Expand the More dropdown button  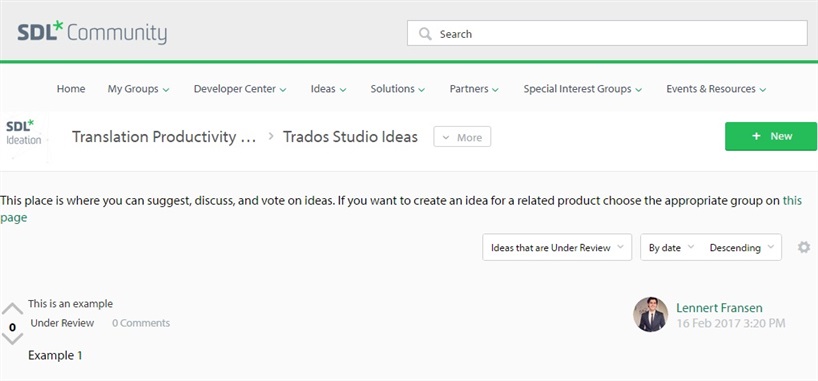coord(462,137)
